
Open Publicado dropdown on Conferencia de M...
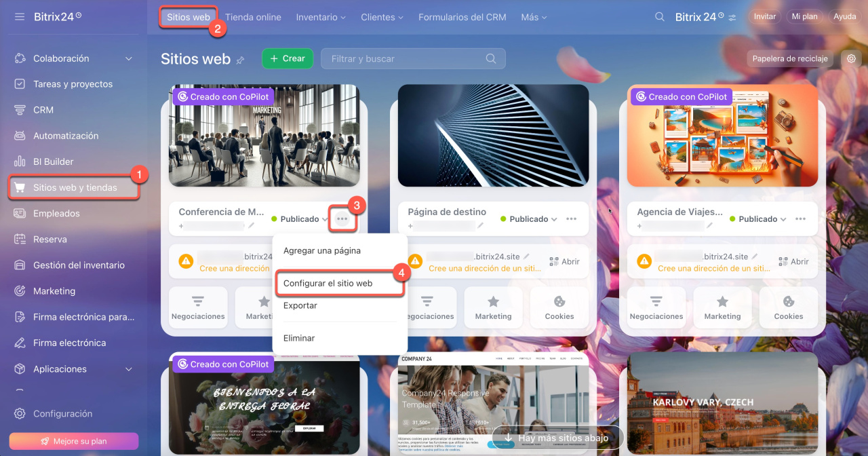tap(299, 219)
